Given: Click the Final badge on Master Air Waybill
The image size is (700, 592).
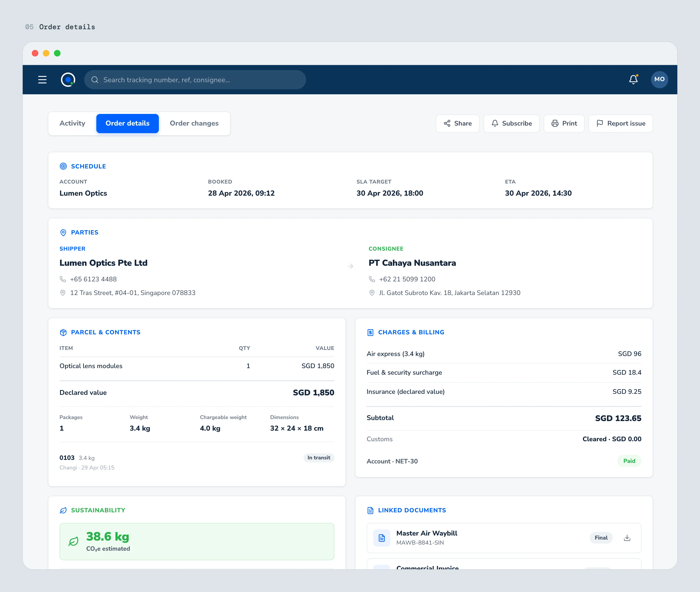Looking at the screenshot, I should (x=601, y=538).
